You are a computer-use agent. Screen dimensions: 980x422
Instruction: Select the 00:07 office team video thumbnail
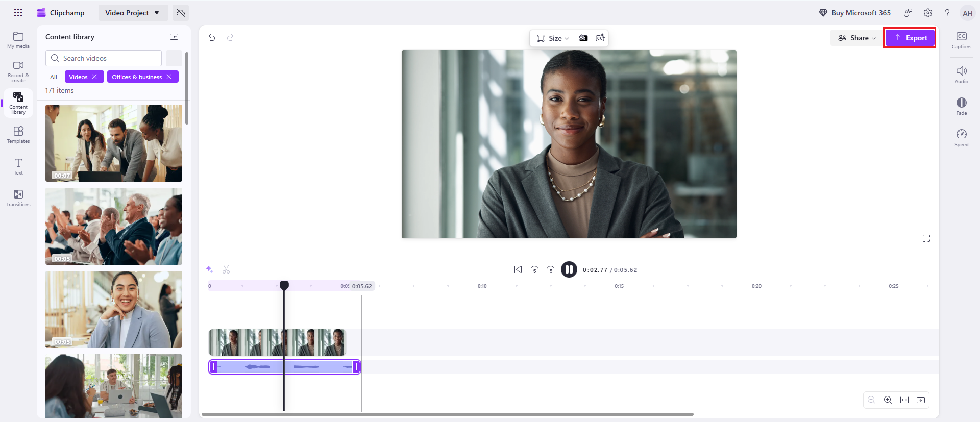[114, 143]
